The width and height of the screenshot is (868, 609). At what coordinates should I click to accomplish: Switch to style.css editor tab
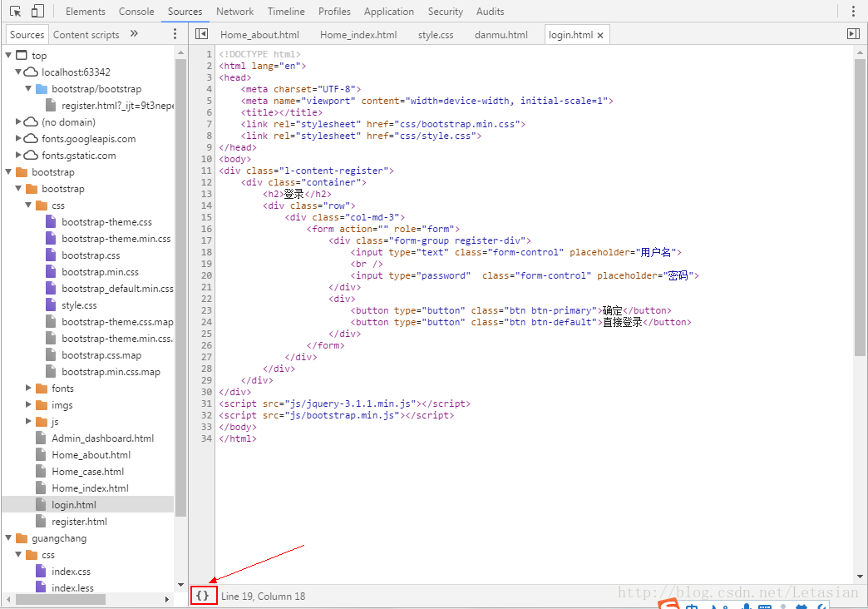click(436, 34)
